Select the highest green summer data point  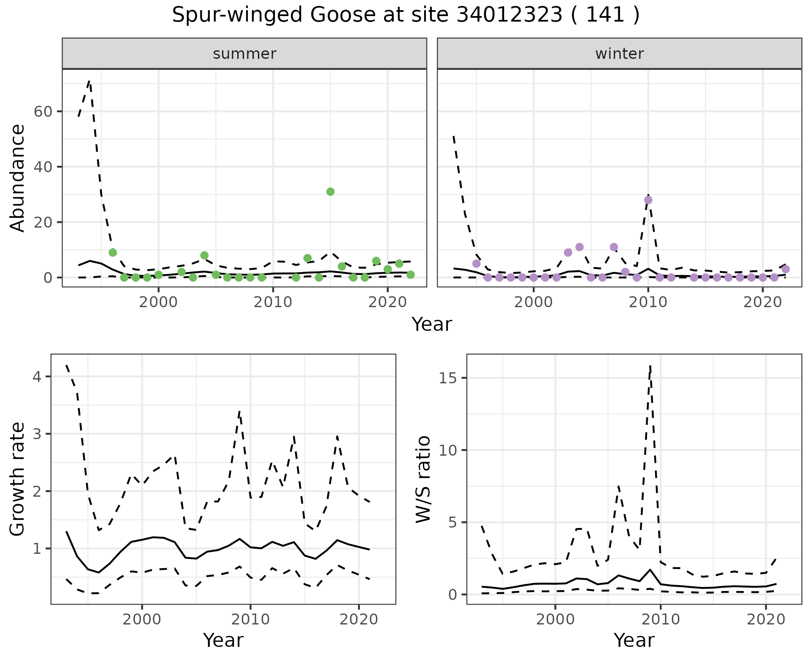coord(330,192)
